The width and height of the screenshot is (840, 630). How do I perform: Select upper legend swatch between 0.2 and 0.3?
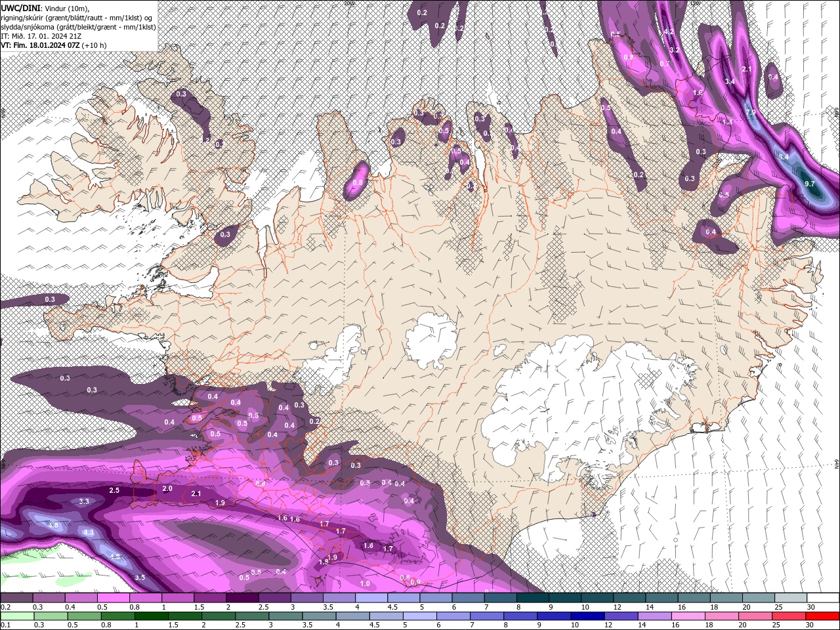pos(16,598)
